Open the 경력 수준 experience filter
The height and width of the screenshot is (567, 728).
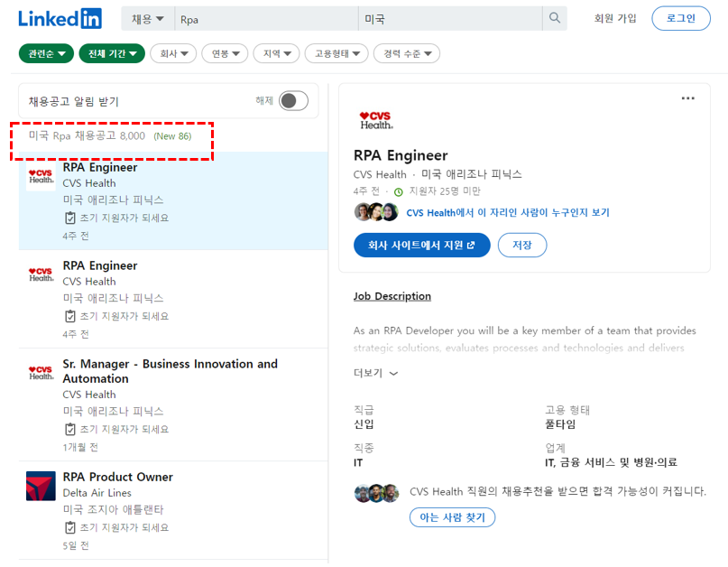pyautogui.click(x=407, y=53)
